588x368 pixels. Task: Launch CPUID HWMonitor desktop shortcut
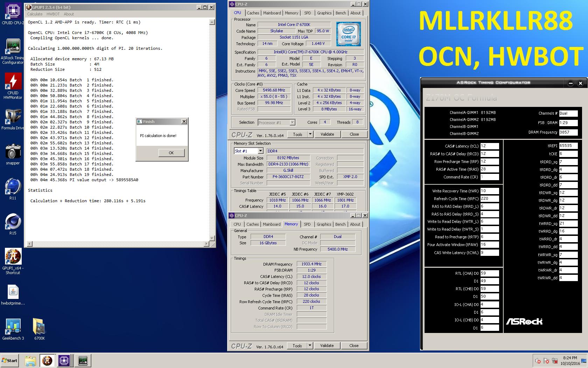[x=13, y=86]
